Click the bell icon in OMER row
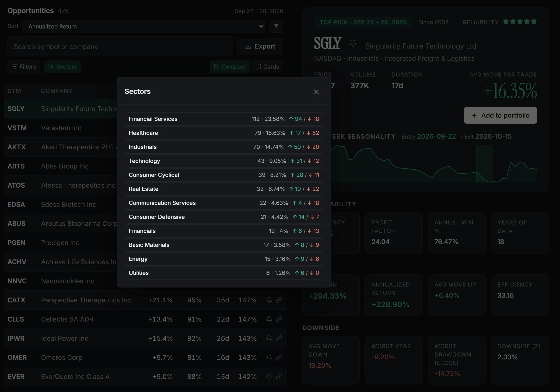 [x=269, y=357]
